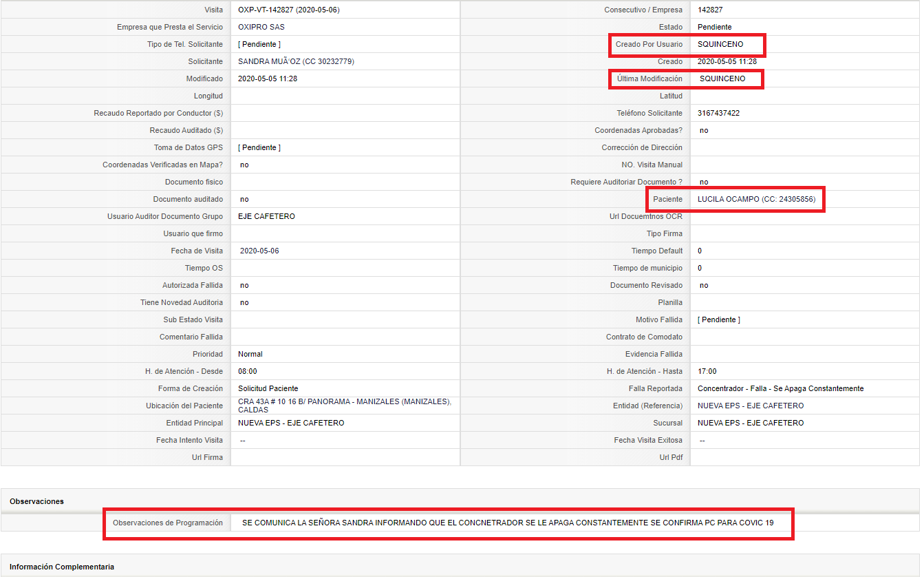Click NUEVA EPS value beside Sucursal
924x577 pixels.
(751, 423)
